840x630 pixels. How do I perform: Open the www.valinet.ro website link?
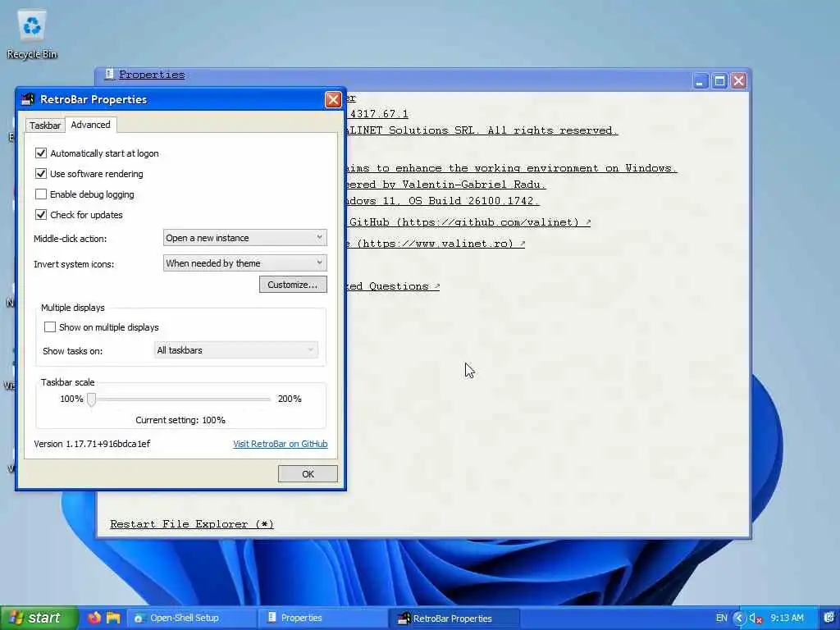[435, 243]
